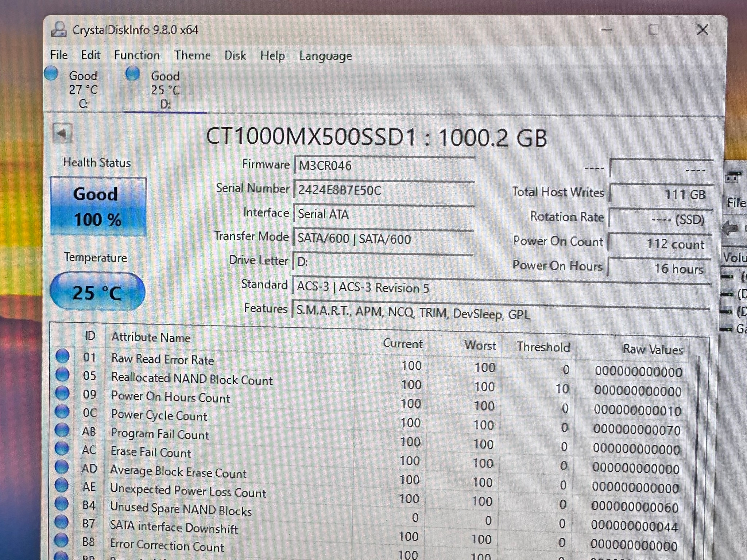747x560 pixels.
Task: Click the previous disk arrow button
Action: coord(62,133)
